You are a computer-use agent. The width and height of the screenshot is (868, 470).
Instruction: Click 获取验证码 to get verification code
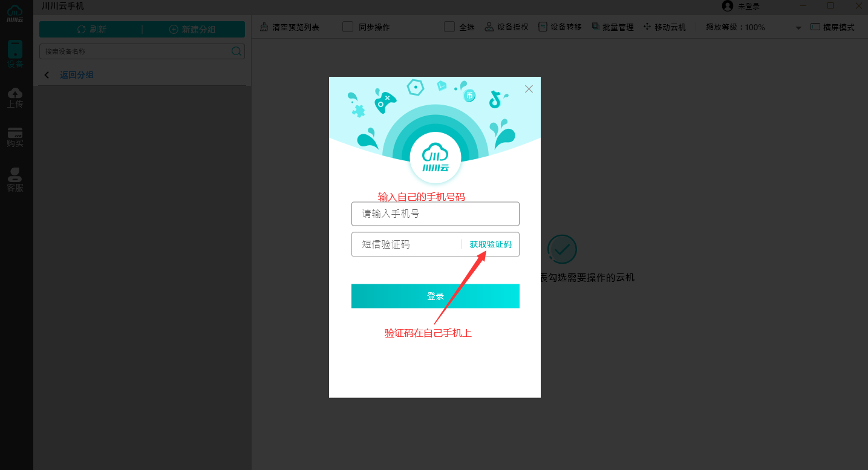(491, 244)
